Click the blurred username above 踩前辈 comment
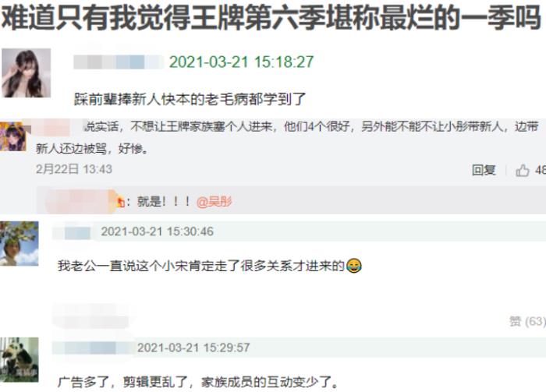 (119, 62)
